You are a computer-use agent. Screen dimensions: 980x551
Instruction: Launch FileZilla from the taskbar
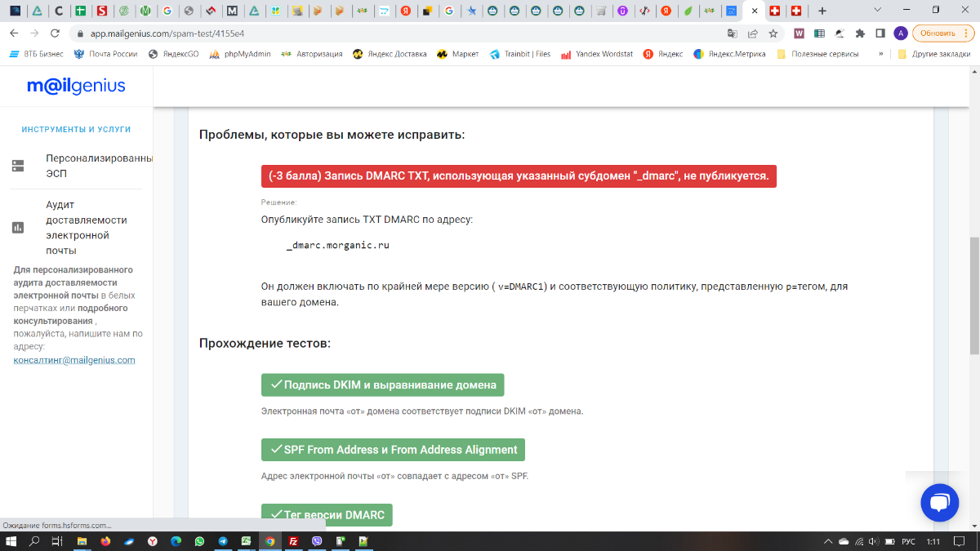click(x=293, y=541)
